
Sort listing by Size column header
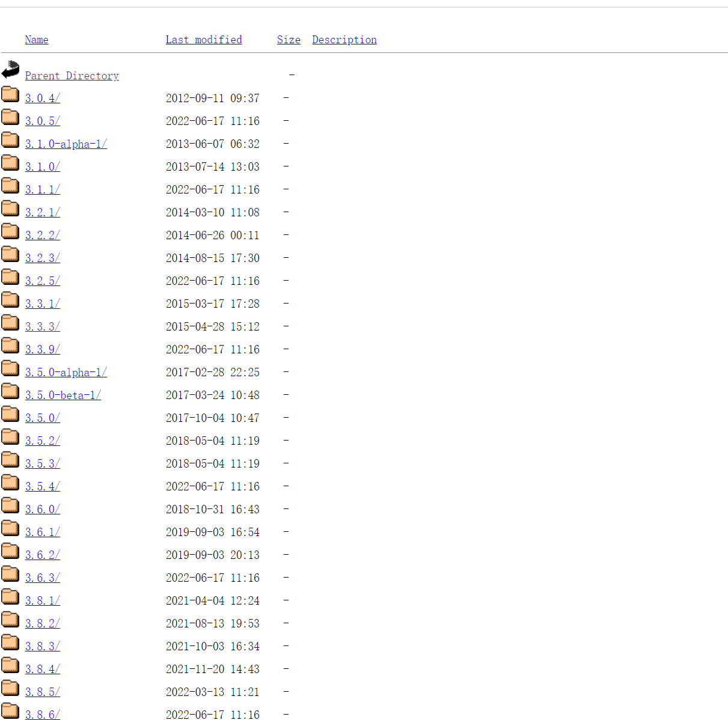(289, 40)
